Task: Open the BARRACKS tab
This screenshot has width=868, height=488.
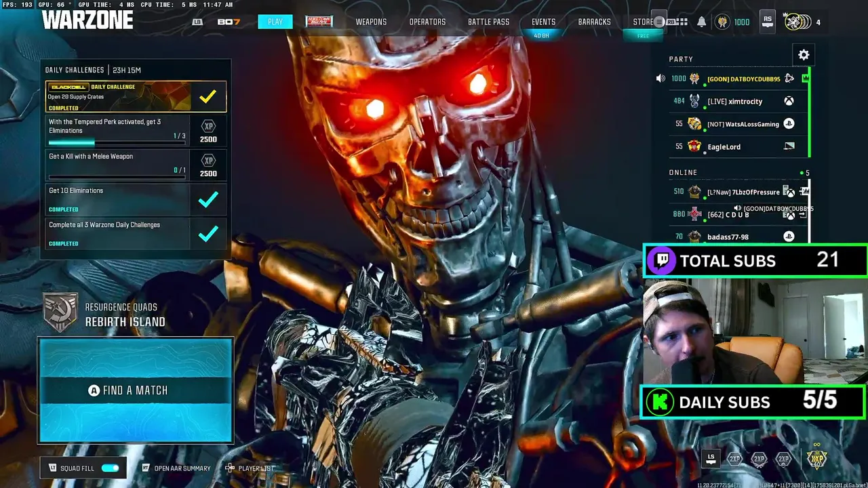Action: (x=594, y=22)
